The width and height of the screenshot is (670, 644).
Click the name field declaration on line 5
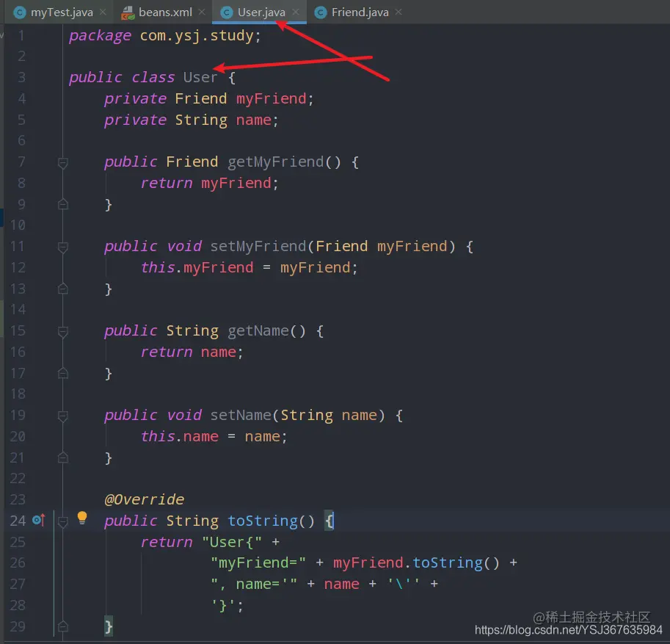pyautogui.click(x=253, y=120)
